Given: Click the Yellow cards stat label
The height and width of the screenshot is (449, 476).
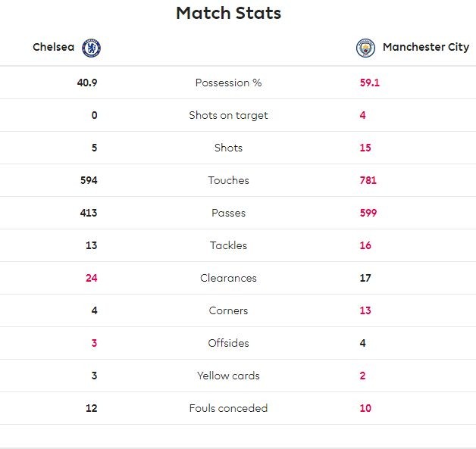Looking at the screenshot, I should [228, 376].
